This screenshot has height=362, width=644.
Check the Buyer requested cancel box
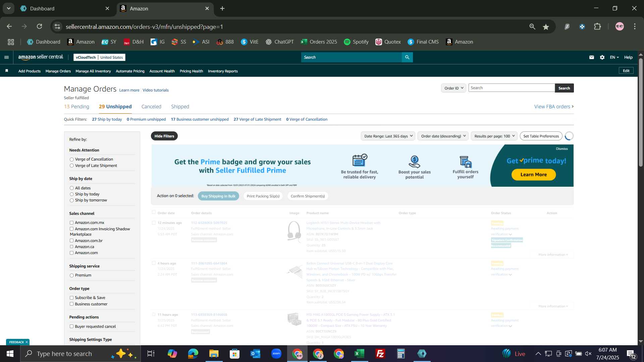(71, 326)
